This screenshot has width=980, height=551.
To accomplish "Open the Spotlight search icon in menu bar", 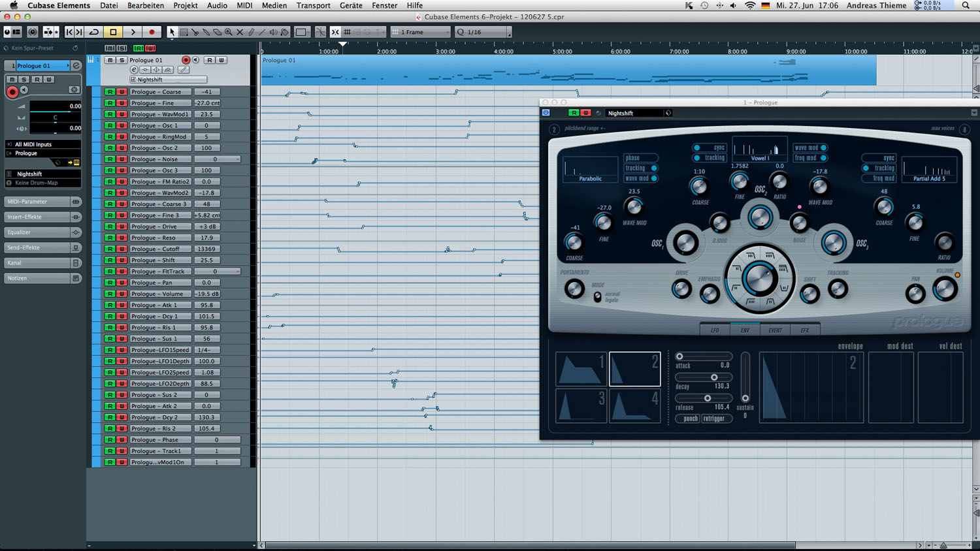I will (x=966, y=5).
